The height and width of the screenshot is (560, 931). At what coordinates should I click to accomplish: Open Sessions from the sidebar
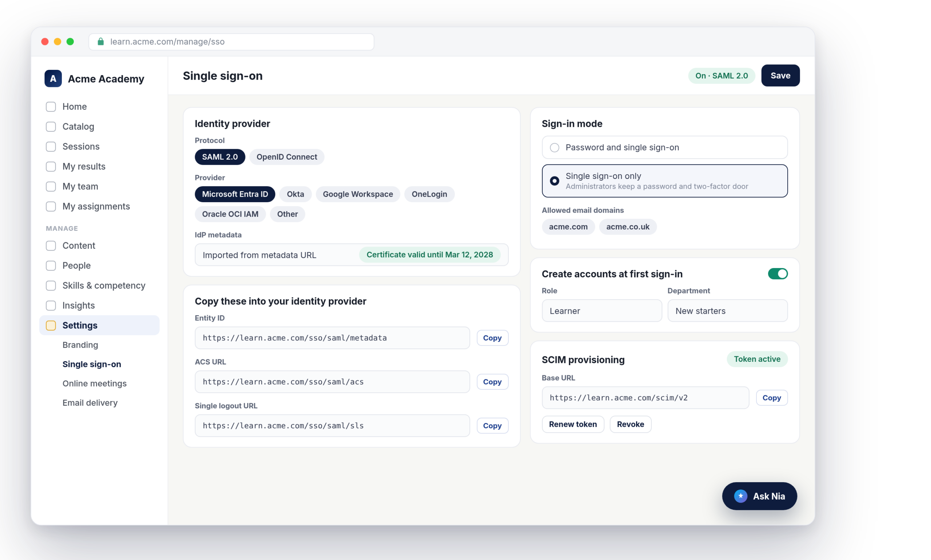coord(99,147)
